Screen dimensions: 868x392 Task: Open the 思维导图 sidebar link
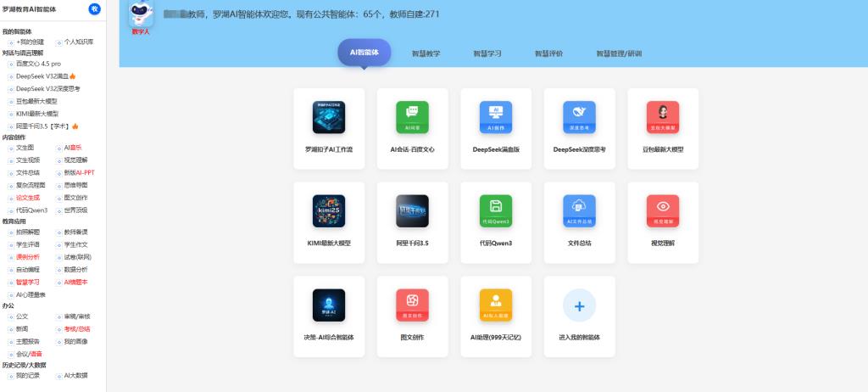pyautogui.click(x=75, y=185)
